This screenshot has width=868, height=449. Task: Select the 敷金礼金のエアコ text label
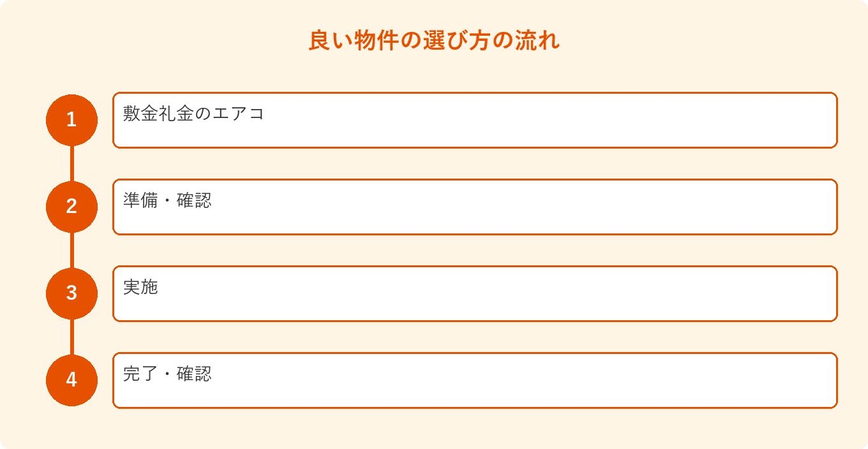click(193, 114)
